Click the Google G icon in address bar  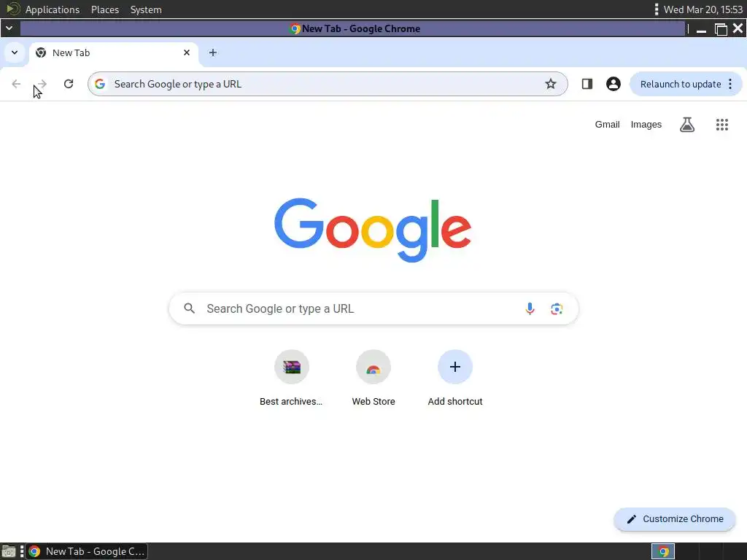[x=99, y=84]
